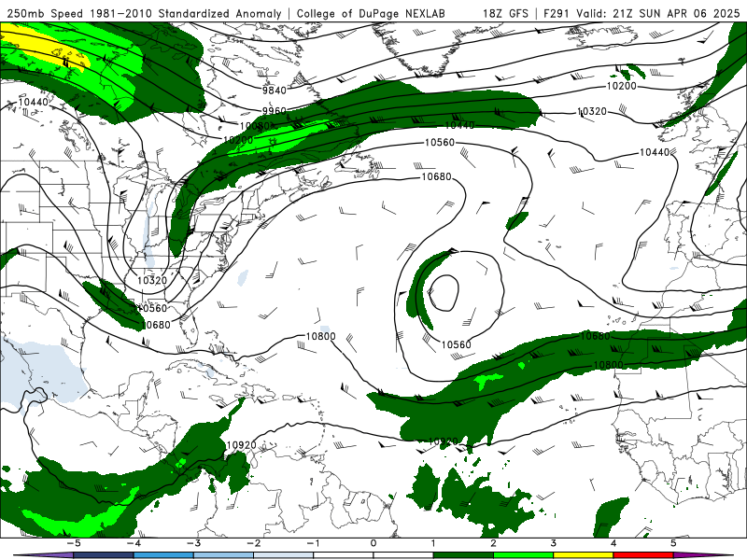The height and width of the screenshot is (560, 747).
Task: Click the 10920 contour label near Panama
Action: 241,445
